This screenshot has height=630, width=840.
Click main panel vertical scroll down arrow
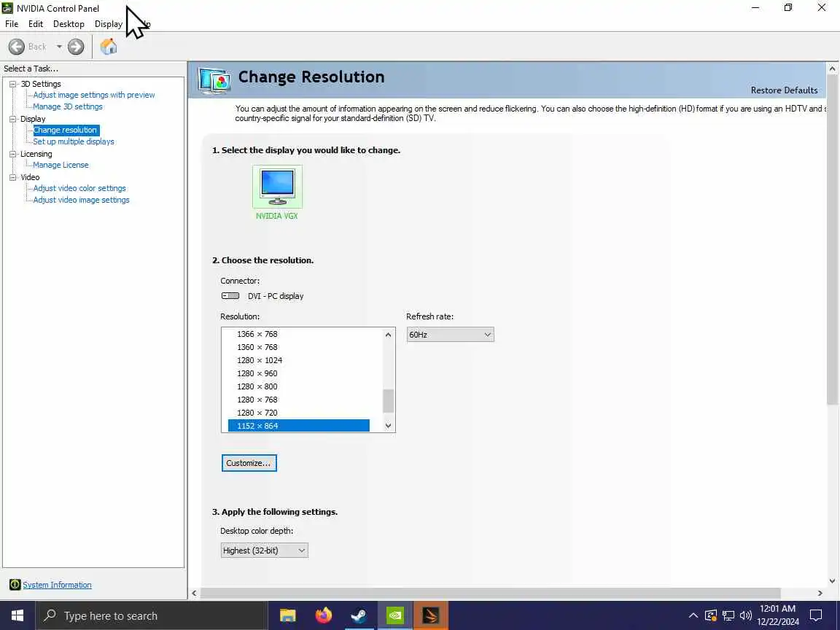point(832,580)
